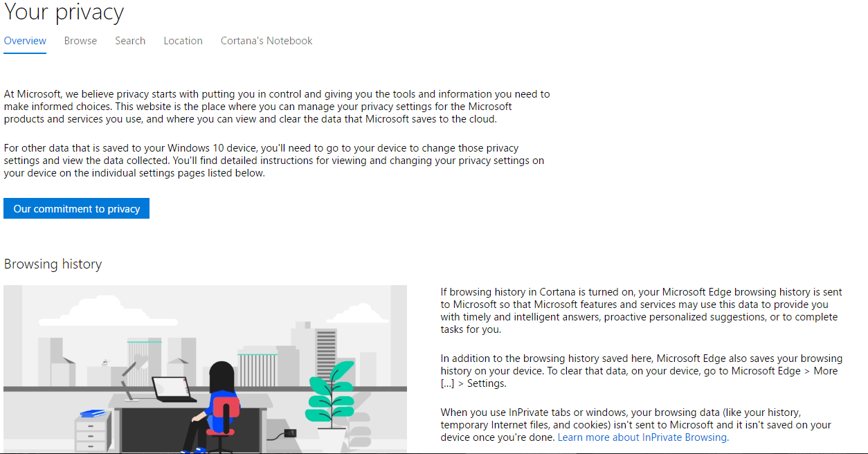Screen dimensions: 868x454
Task: Click the Browsing history heading
Action: [53, 264]
